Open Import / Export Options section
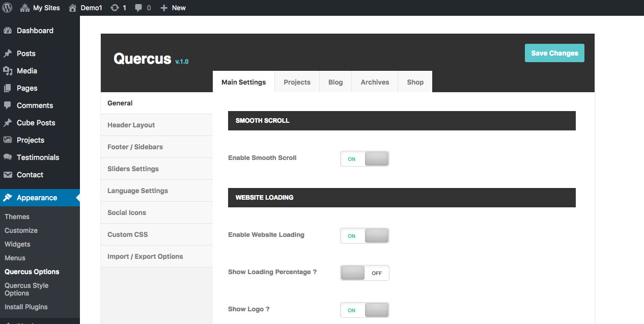 (145, 256)
